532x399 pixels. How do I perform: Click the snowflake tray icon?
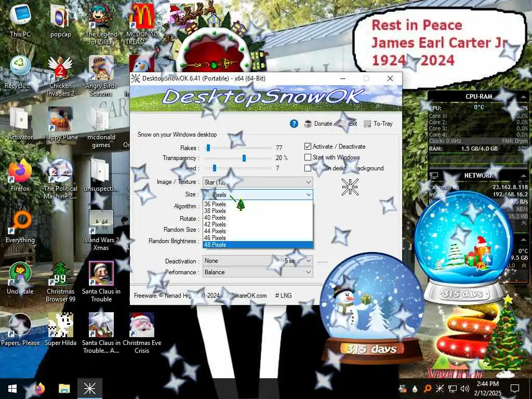(x=440, y=389)
